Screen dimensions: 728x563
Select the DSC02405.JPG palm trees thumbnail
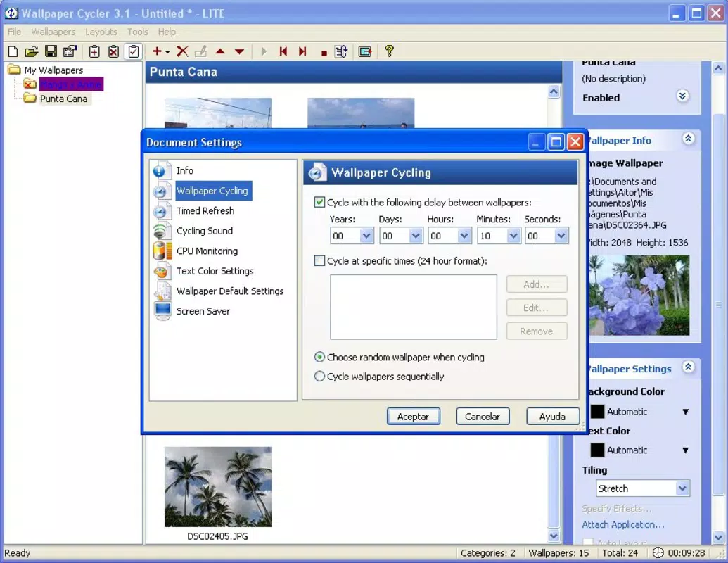[x=218, y=486]
